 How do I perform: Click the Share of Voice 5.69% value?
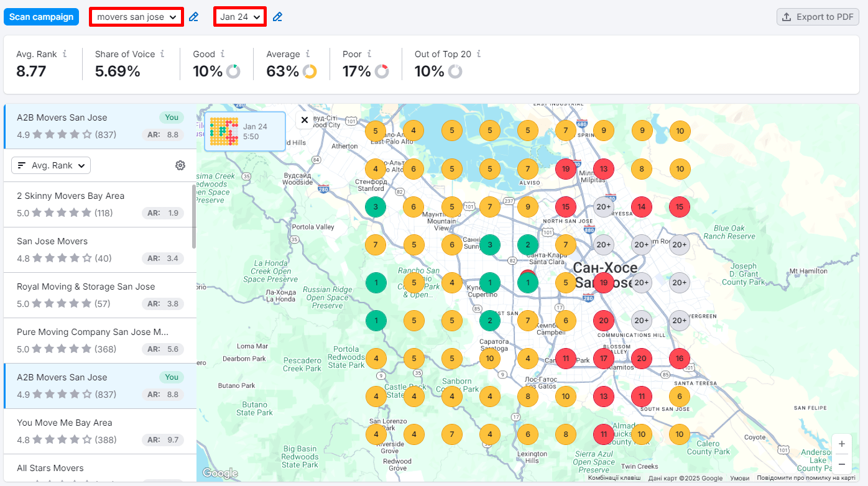tap(118, 71)
